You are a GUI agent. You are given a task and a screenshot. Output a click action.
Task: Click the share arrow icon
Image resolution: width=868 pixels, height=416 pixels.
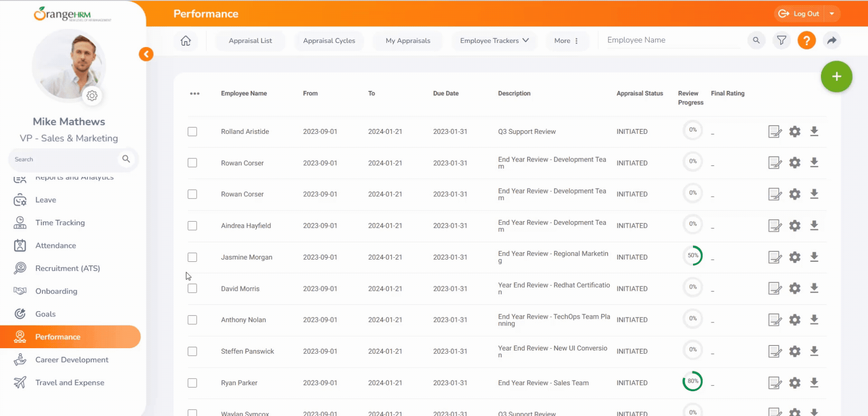[x=831, y=40]
